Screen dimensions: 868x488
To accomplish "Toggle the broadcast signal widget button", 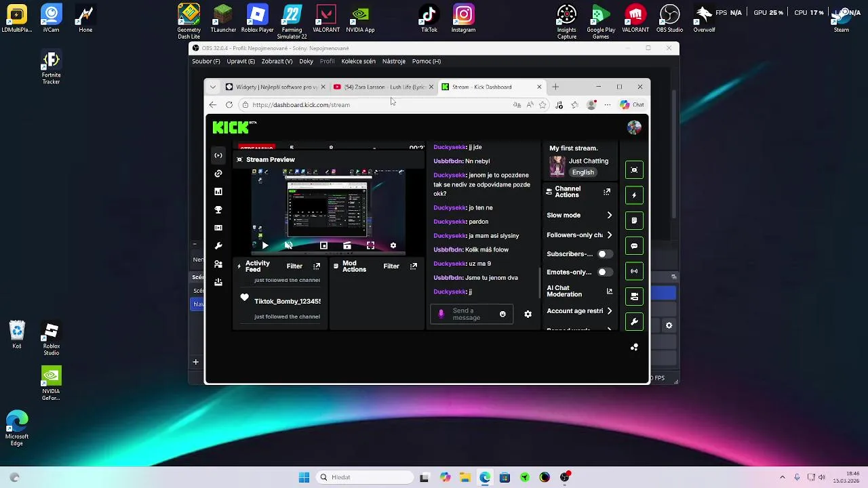I will [x=634, y=271].
